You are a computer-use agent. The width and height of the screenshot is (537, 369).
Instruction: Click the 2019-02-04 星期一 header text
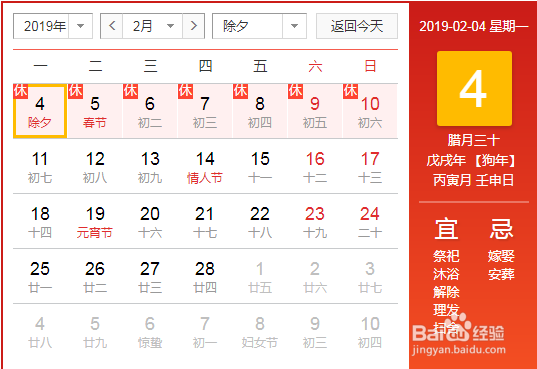coord(474,26)
